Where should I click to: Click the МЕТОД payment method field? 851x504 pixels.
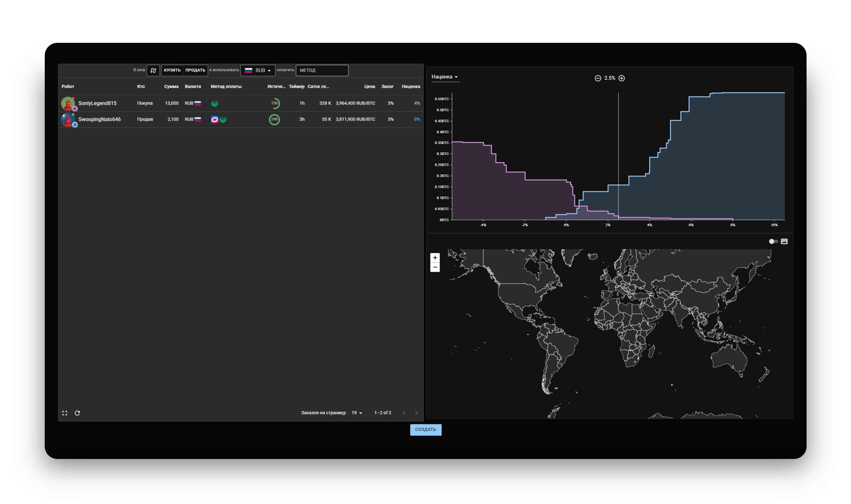coord(322,70)
